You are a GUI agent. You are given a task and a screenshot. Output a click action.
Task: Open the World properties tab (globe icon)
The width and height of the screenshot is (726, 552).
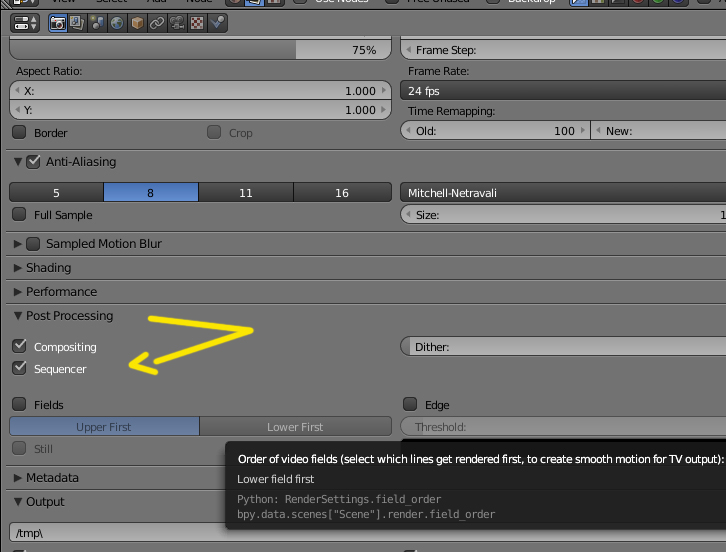[x=117, y=23]
